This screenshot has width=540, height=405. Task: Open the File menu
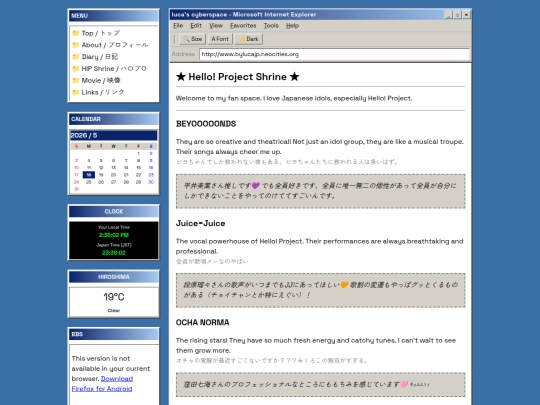pyautogui.click(x=178, y=25)
